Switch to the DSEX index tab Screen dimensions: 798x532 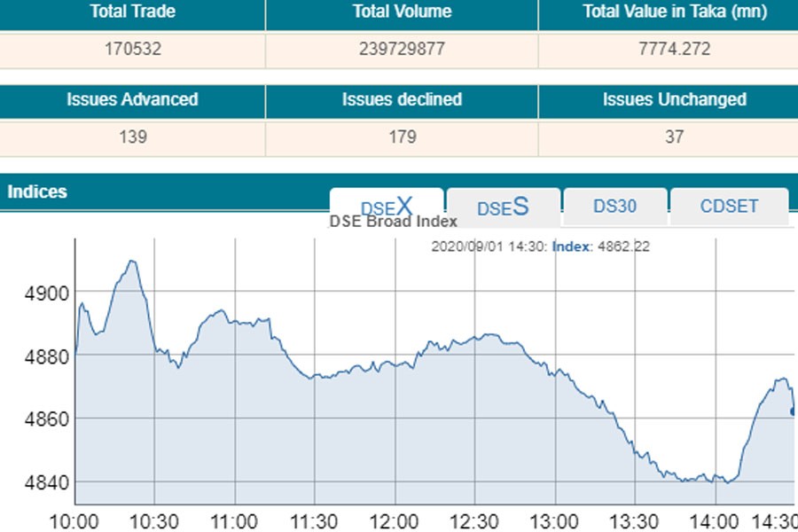pyautogui.click(x=387, y=207)
